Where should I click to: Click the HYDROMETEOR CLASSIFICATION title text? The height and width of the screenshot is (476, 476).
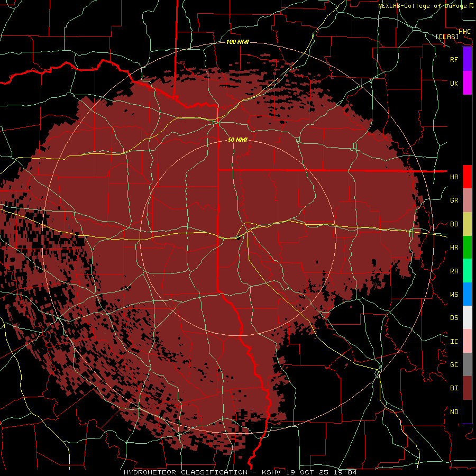[186, 472]
